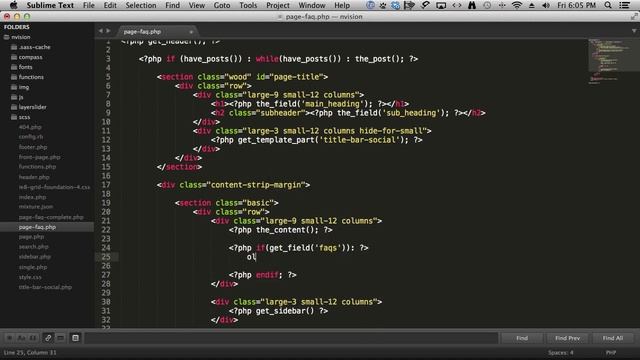Open the Apple menu
Screen dimensions: 640x360
[x=13, y=5]
